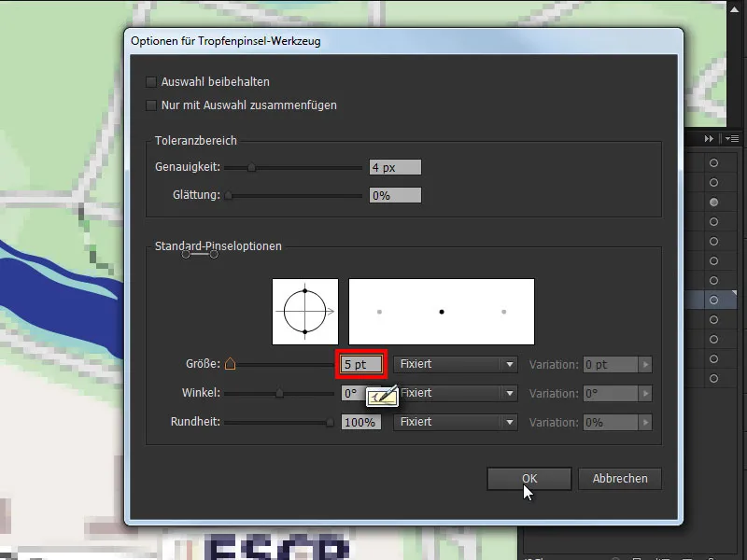
Task: Toggle Nur mit Auswahl zusammenfügen checkbox
Action: coord(151,105)
